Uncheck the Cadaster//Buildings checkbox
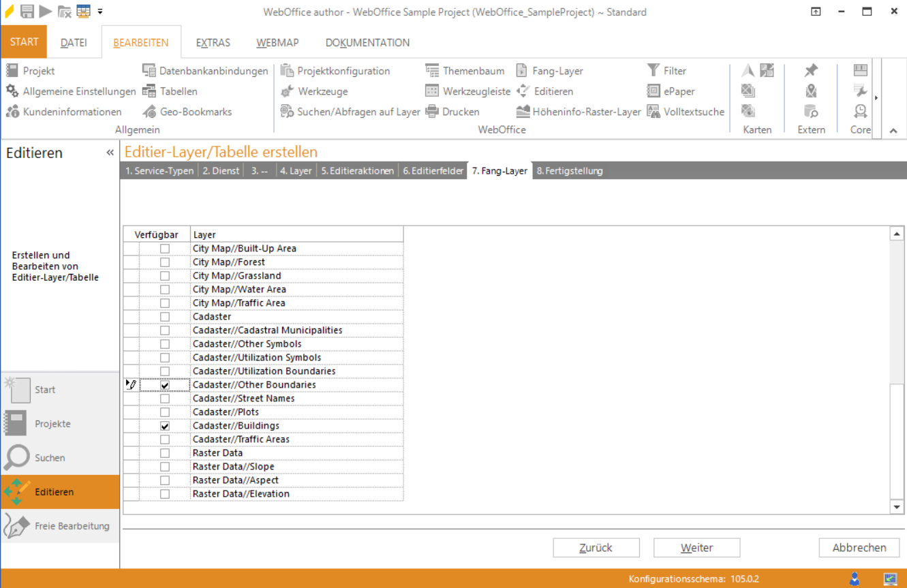This screenshot has height=588, width=907. tap(165, 426)
